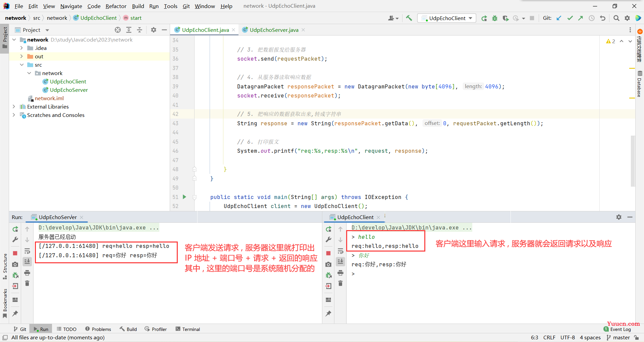The width and height of the screenshot is (644, 342).
Task: Open the UdpEchoClient run configuration dropdown
Action: pos(447,18)
